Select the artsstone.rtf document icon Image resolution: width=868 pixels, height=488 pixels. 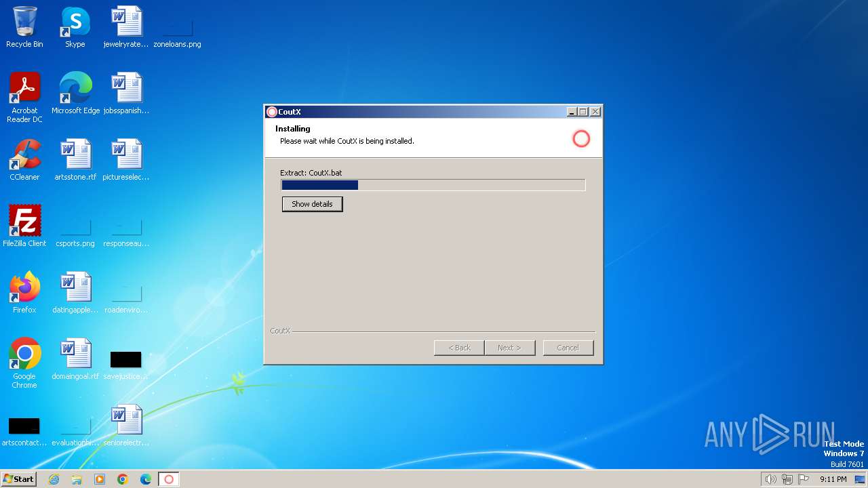[75, 160]
